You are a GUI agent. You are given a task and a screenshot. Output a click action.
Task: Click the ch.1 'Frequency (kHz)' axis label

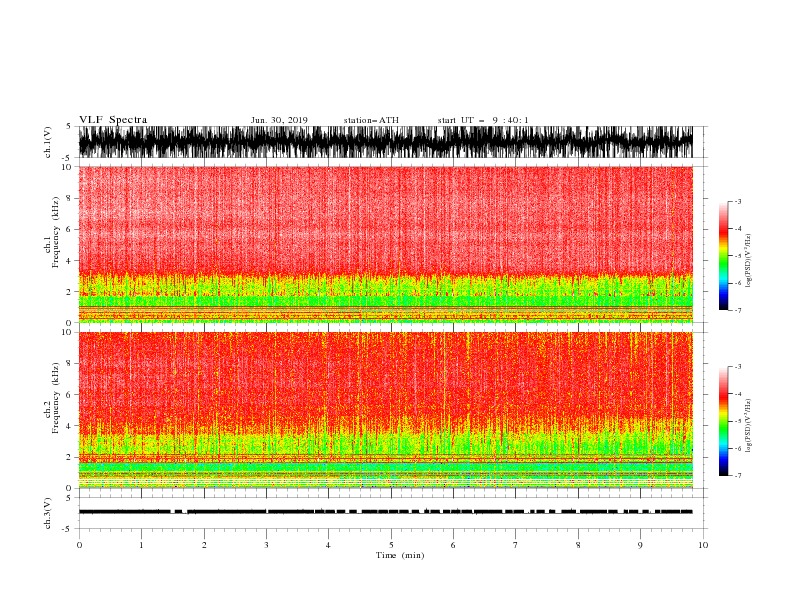pyautogui.click(x=56, y=232)
